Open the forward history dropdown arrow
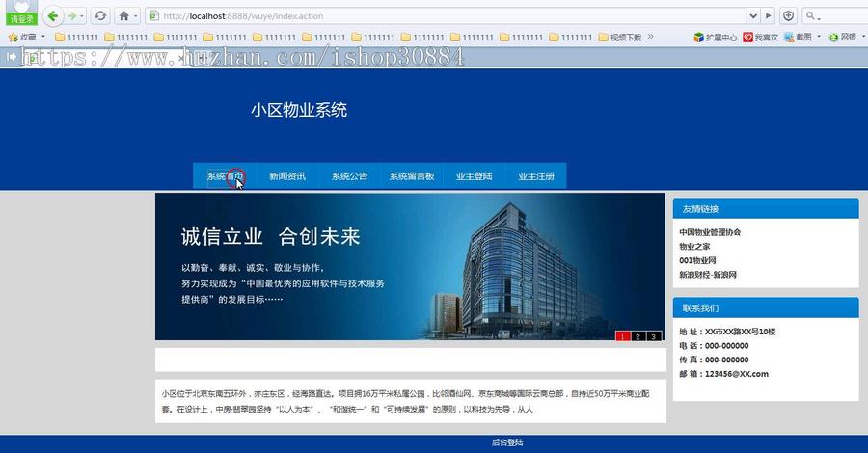 point(82,16)
